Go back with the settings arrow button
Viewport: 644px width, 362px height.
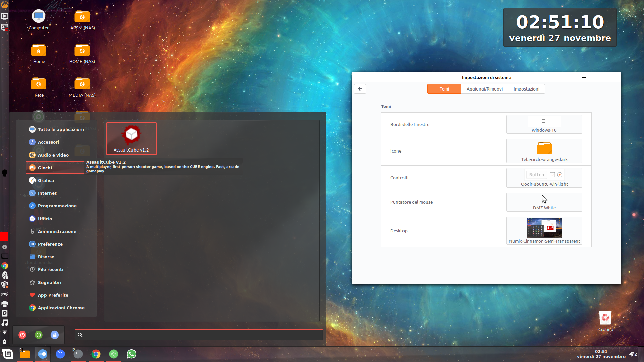click(x=360, y=89)
